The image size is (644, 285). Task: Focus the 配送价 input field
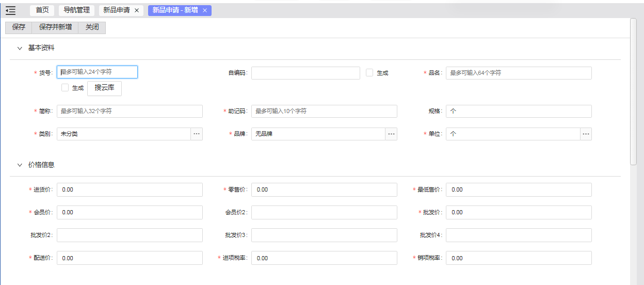pyautogui.click(x=130, y=258)
